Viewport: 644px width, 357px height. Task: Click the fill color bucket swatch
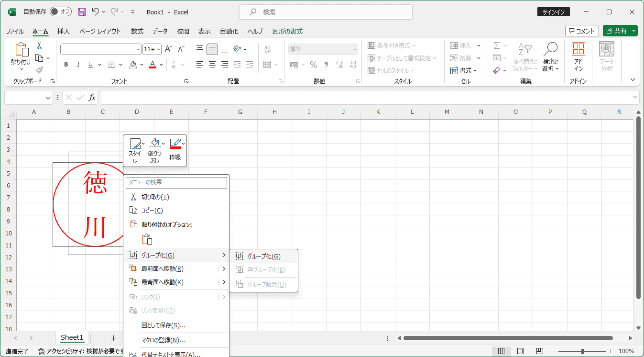click(x=133, y=65)
